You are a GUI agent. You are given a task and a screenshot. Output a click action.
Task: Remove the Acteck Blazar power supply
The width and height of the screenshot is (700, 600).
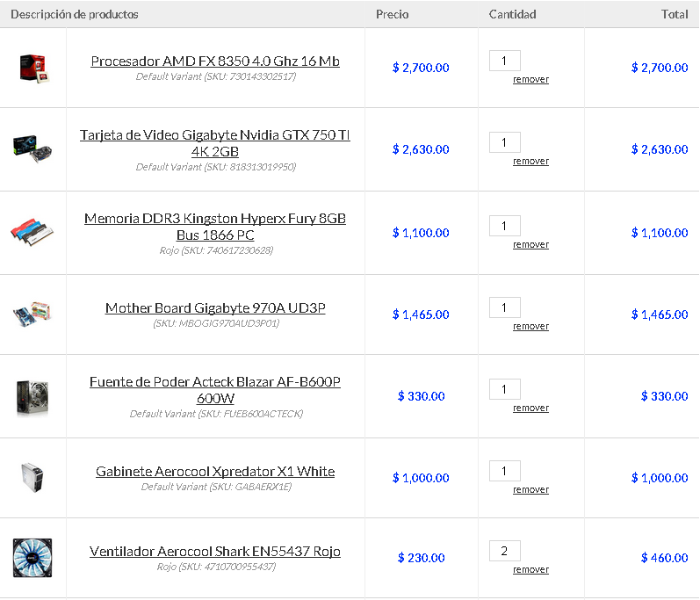(530, 408)
